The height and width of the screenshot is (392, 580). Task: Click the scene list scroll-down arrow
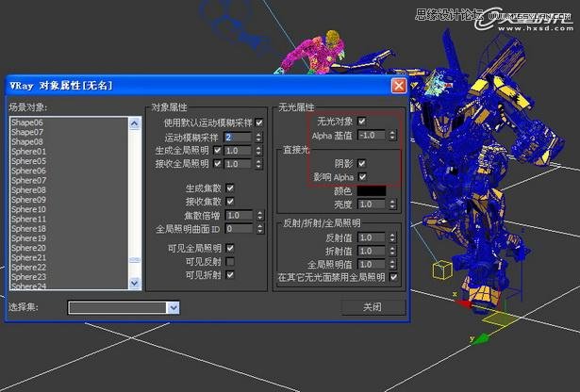pyautogui.click(x=134, y=283)
